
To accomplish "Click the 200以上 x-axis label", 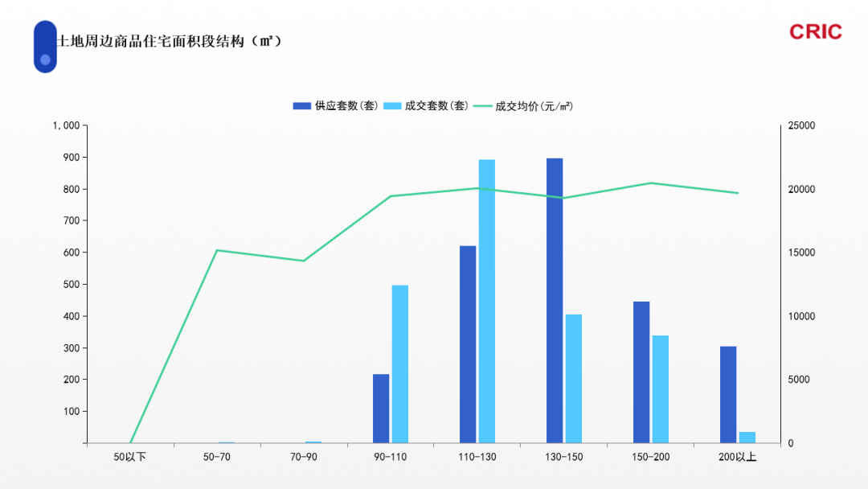I will tap(737, 457).
